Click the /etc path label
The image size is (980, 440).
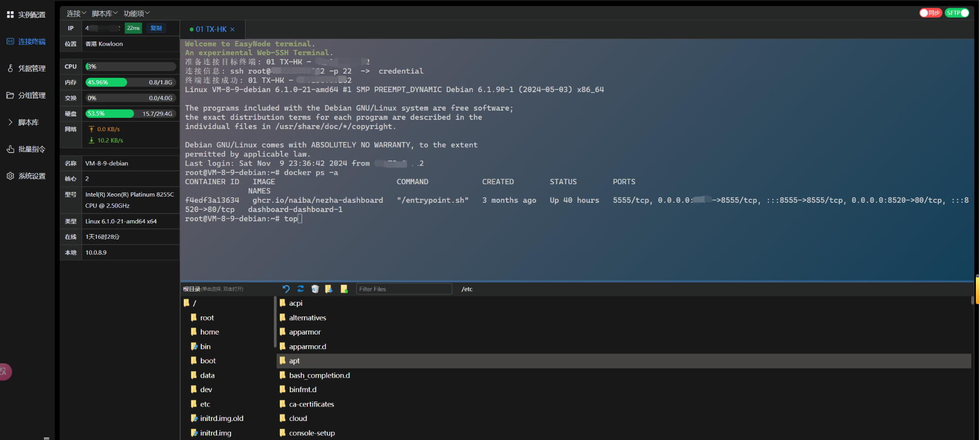tap(467, 289)
